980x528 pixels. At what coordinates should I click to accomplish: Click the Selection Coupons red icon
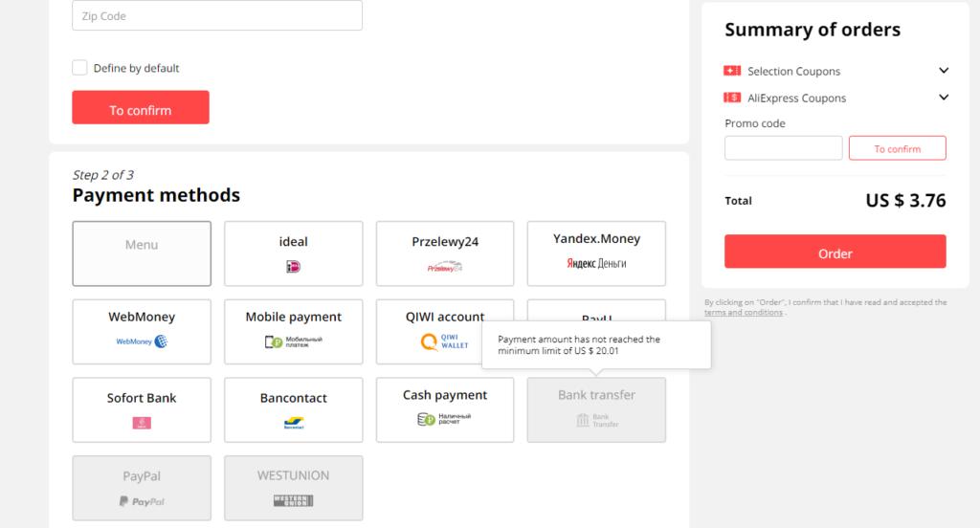(732, 71)
